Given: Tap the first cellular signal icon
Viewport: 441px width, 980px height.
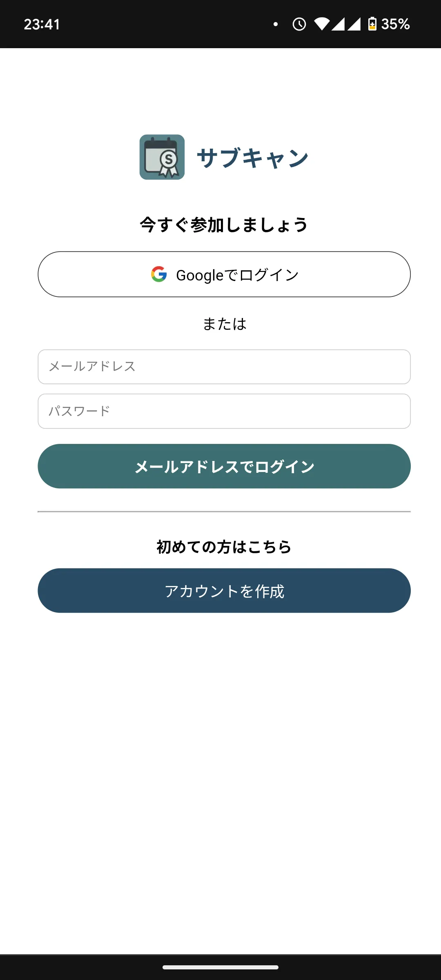Looking at the screenshot, I should pyautogui.click(x=338, y=24).
